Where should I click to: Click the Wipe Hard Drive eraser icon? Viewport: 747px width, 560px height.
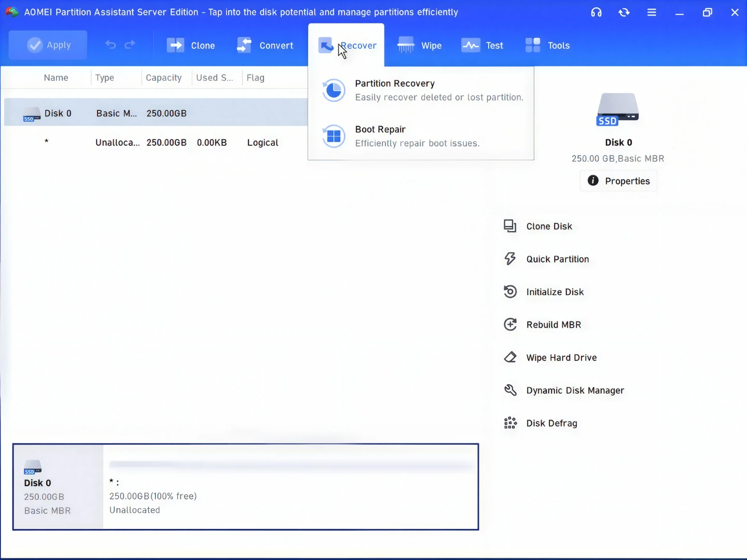click(x=510, y=357)
